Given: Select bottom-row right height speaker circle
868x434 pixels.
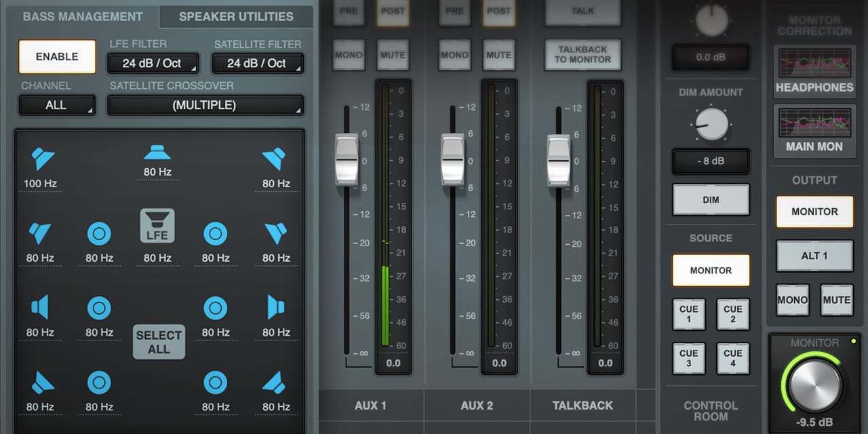Looking at the screenshot, I should click(x=216, y=383).
